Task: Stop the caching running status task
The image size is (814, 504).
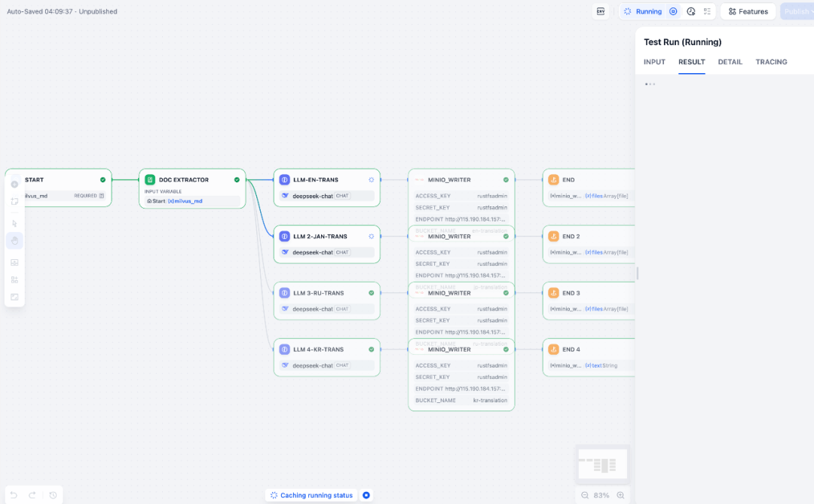Action: pyautogui.click(x=366, y=495)
